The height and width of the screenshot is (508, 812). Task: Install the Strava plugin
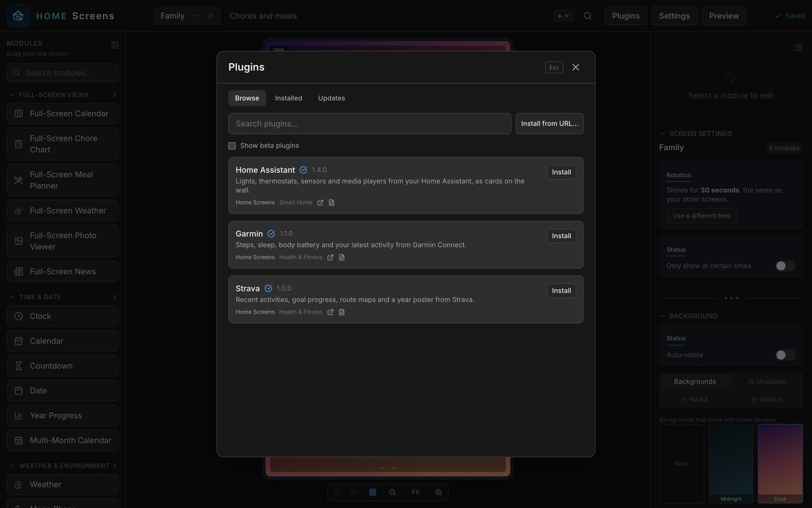(561, 291)
